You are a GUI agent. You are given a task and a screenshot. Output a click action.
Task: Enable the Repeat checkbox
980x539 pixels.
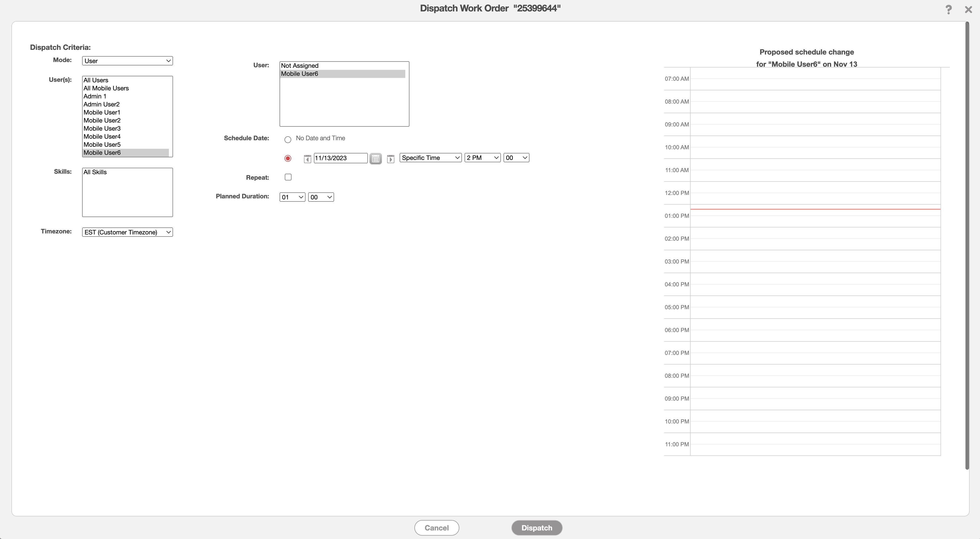point(288,177)
